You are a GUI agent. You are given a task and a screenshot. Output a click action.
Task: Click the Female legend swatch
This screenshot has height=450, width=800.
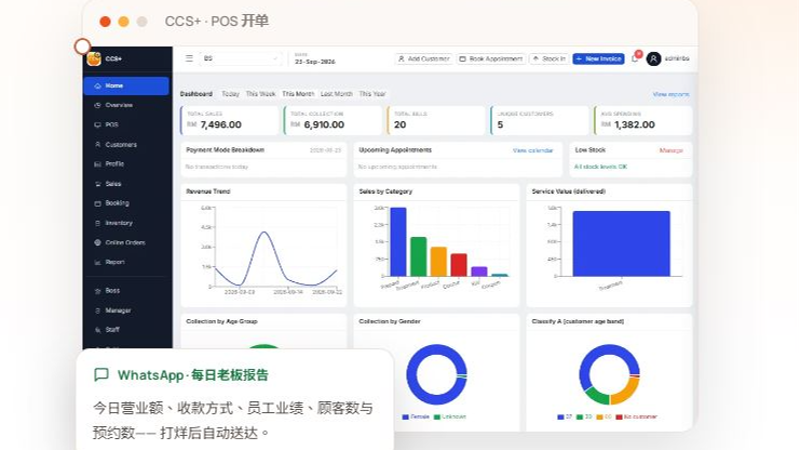coord(406,417)
